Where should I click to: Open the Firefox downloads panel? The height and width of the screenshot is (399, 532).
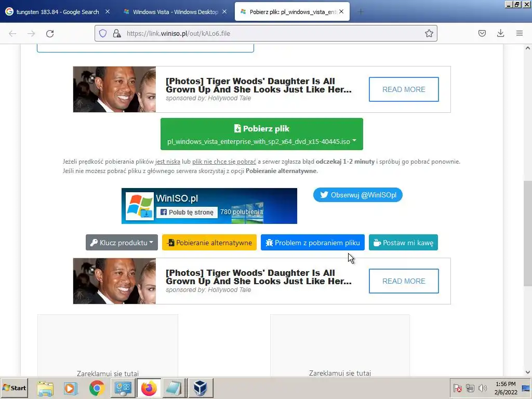(x=500, y=33)
